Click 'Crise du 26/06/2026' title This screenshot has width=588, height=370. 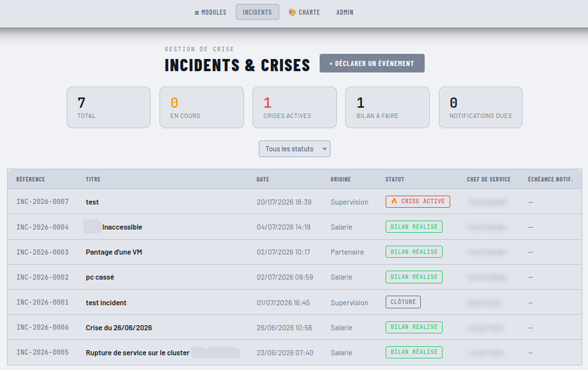point(118,328)
